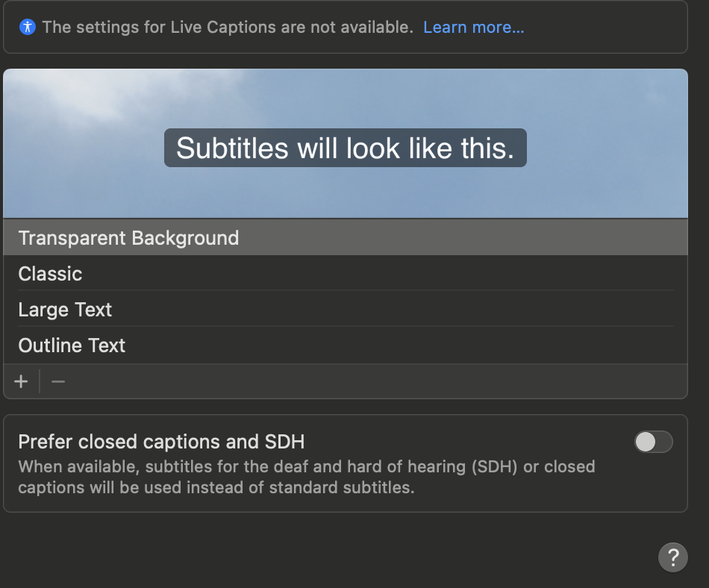Click the sample subtitle caption text
This screenshot has width=709, height=588.
pos(345,148)
